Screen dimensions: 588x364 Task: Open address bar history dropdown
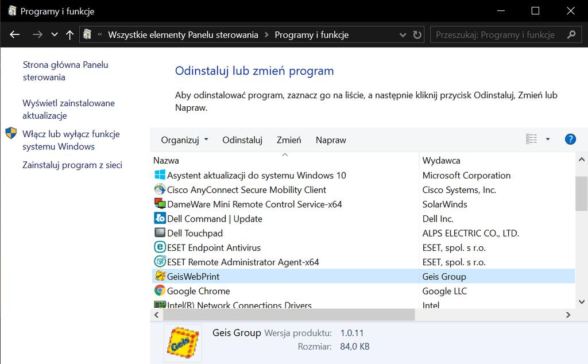pos(403,35)
